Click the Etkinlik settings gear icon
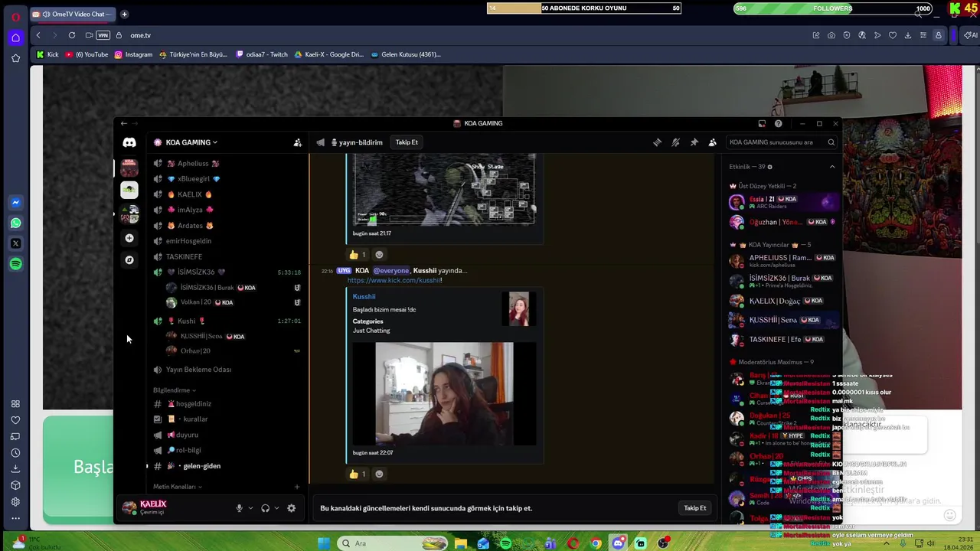 click(769, 167)
